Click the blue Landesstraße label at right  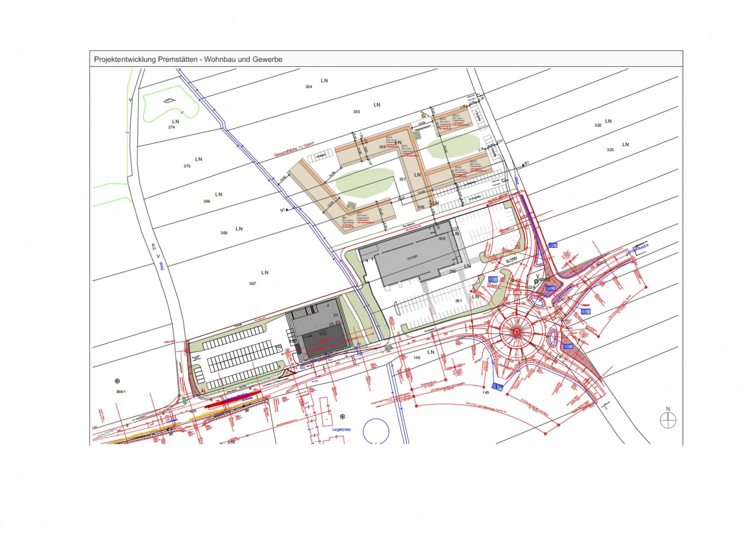[637, 249]
